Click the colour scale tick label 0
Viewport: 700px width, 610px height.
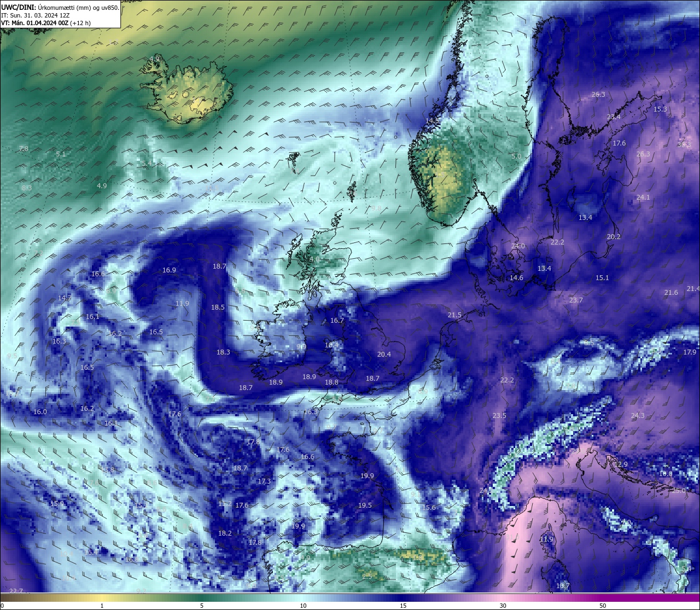point(2,606)
